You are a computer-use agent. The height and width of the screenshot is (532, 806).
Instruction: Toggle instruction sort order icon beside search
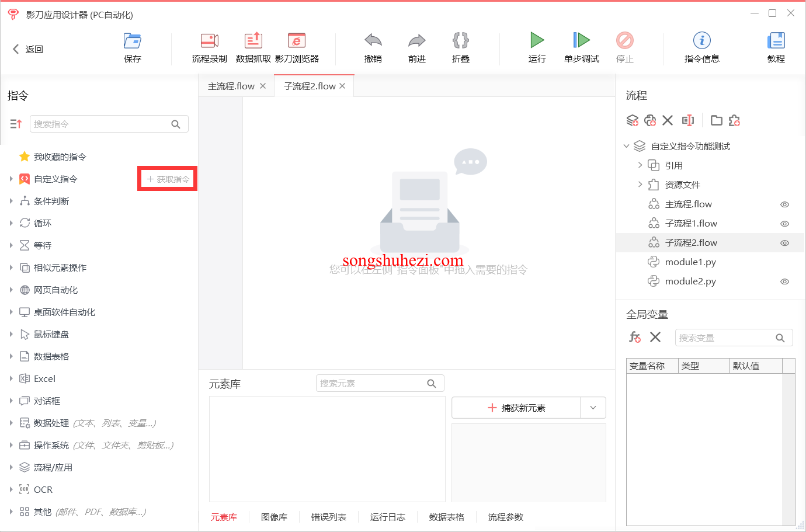16,124
